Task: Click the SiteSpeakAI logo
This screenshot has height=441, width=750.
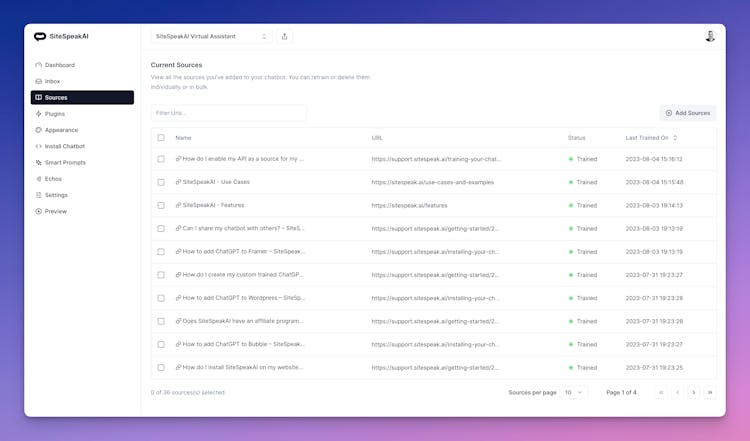Action: point(61,36)
